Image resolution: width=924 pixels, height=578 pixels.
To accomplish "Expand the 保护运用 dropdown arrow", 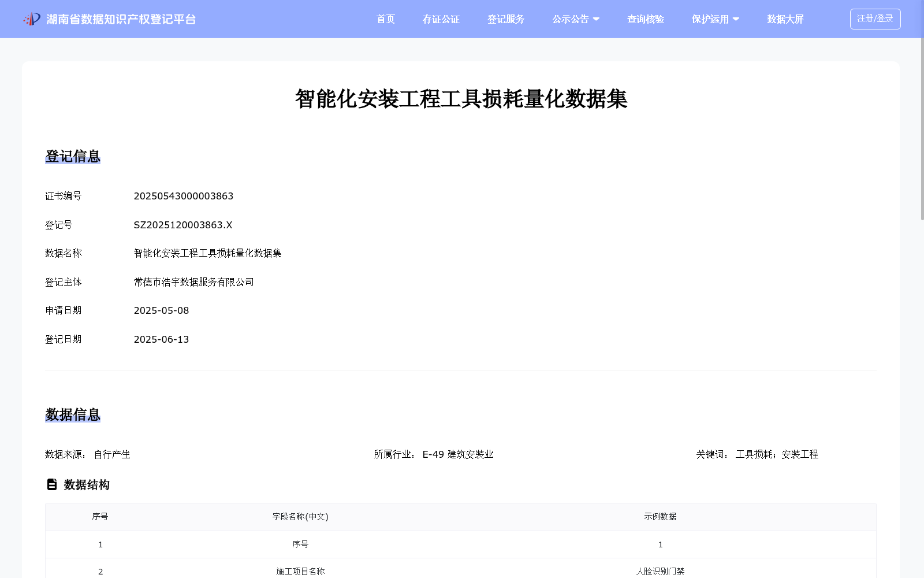I will (x=736, y=19).
